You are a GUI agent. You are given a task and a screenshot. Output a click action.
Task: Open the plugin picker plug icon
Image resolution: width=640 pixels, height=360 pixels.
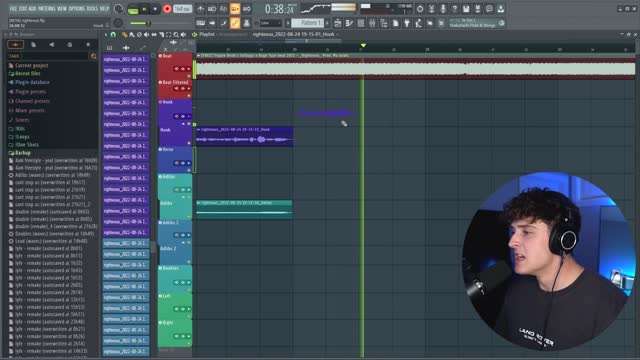[x=407, y=23]
